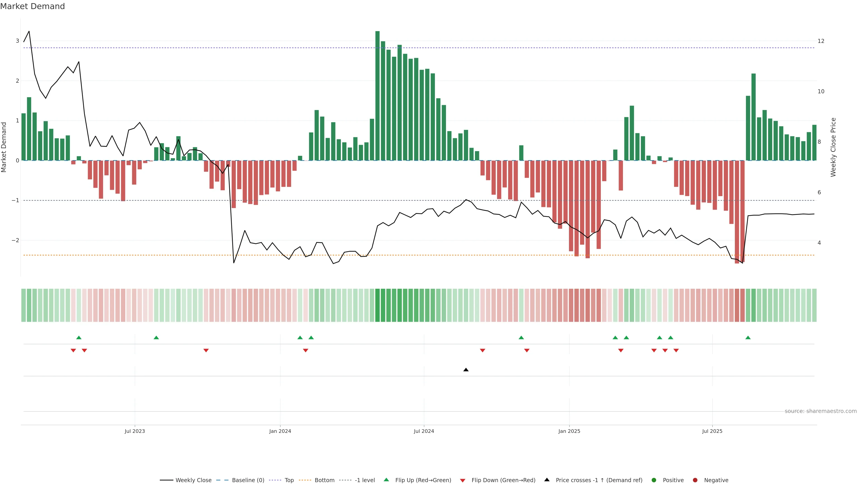Toggle Top dotted line legend entry
This screenshot has height=488, width=868.
pos(289,480)
